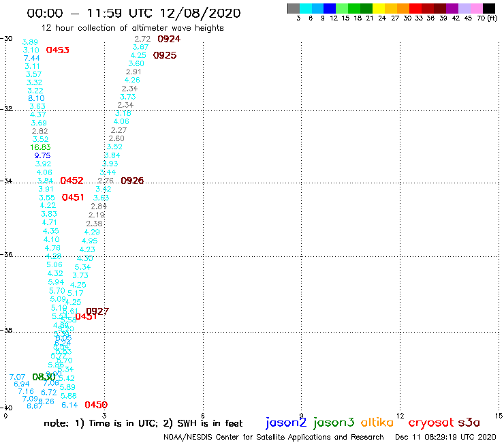Image resolution: width=504 pixels, height=443 pixels.
Task: Click the cyan legend color swatch
Action: [306, 8]
